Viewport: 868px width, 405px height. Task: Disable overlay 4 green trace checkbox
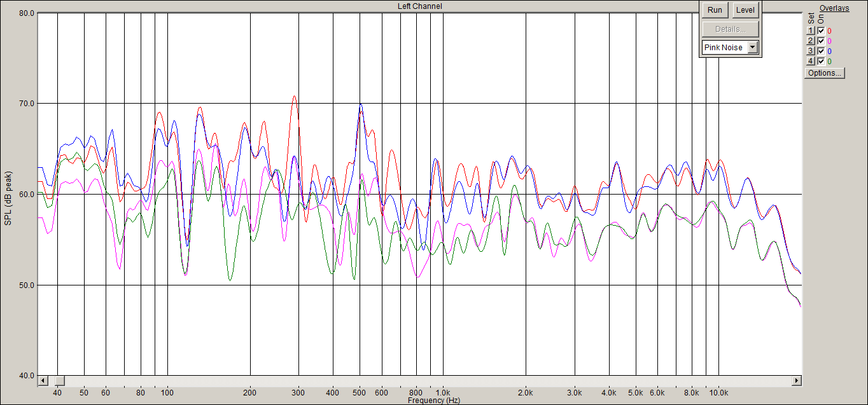(821, 61)
